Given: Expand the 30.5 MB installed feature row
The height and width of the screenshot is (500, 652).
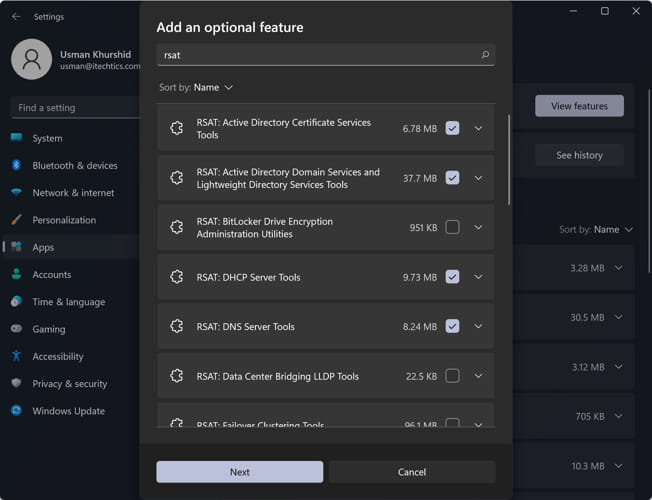Looking at the screenshot, I should coord(618,317).
